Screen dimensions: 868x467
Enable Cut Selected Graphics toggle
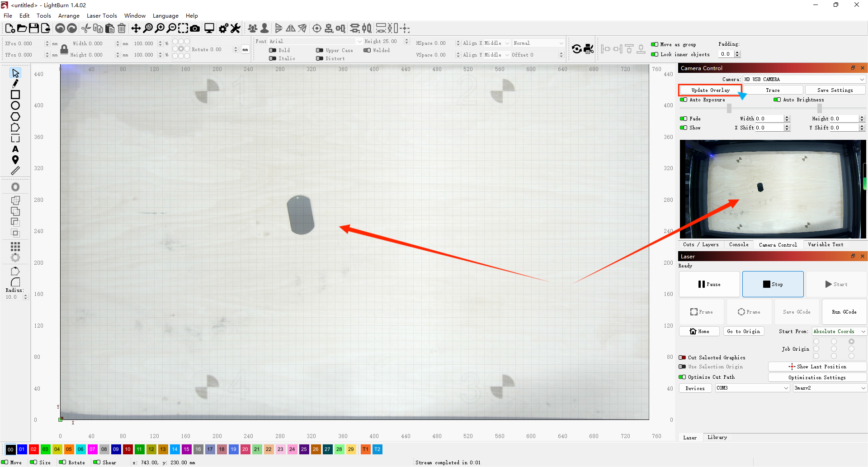(x=682, y=357)
